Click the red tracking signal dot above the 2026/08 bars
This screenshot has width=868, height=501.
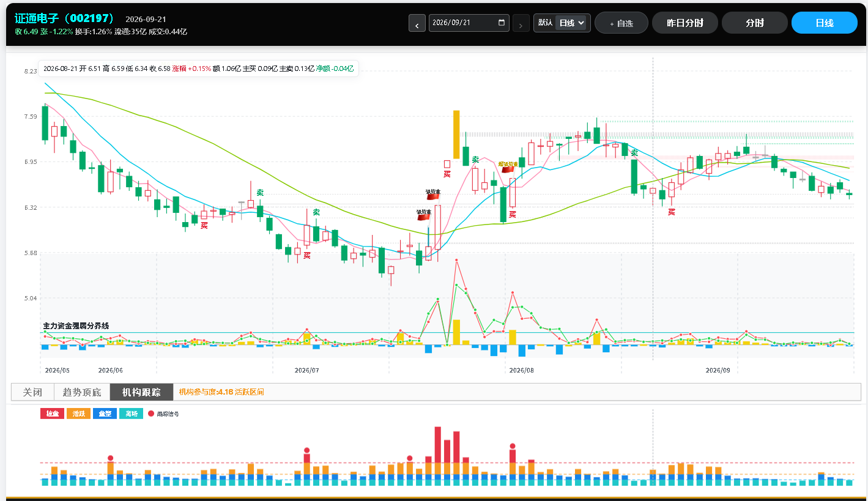(513, 447)
